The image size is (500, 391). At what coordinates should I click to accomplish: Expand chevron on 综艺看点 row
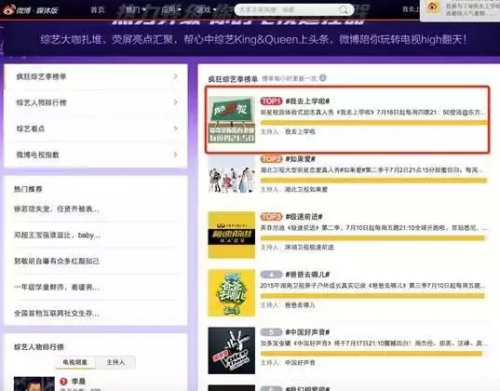(175, 128)
